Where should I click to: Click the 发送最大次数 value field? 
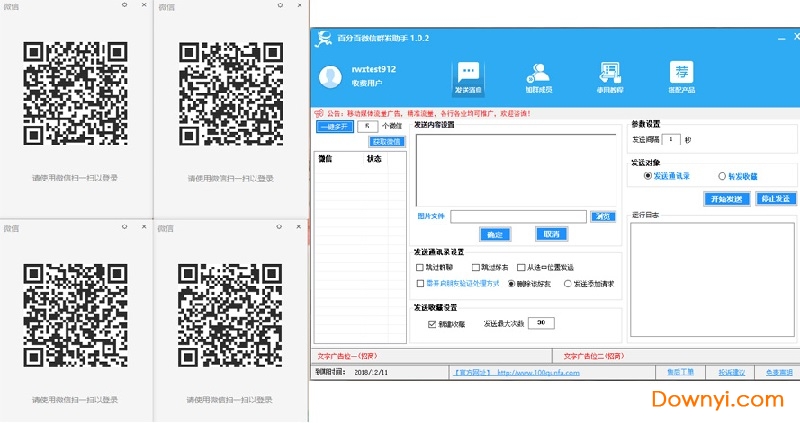(541, 323)
